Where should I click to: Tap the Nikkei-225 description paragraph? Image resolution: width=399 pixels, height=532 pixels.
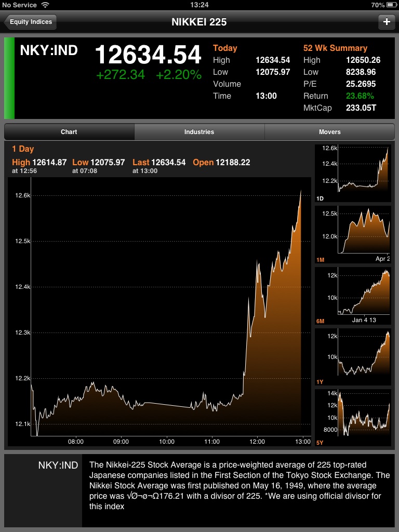[x=239, y=486]
